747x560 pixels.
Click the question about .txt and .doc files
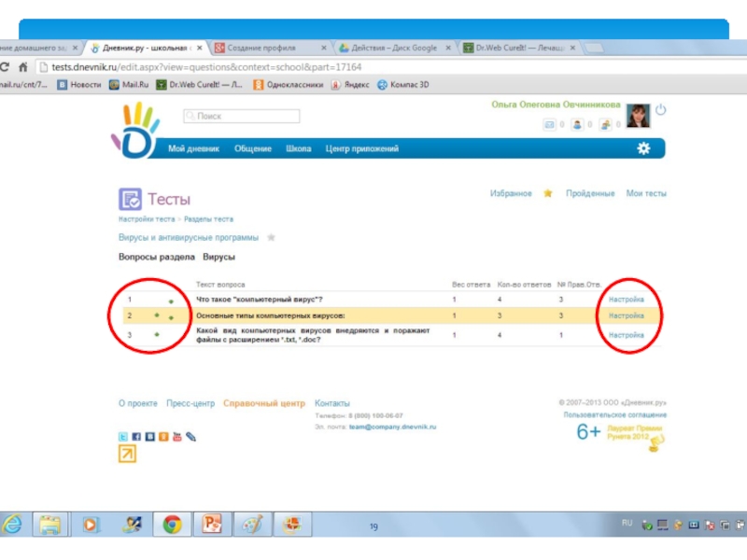313,335
